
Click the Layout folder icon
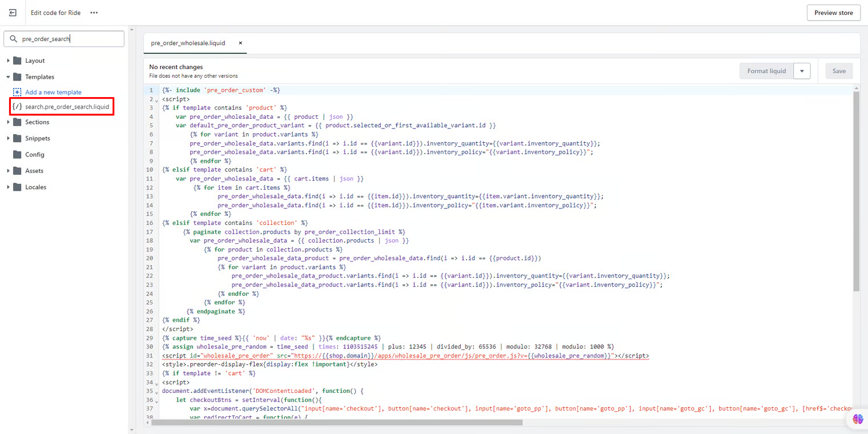tap(17, 61)
